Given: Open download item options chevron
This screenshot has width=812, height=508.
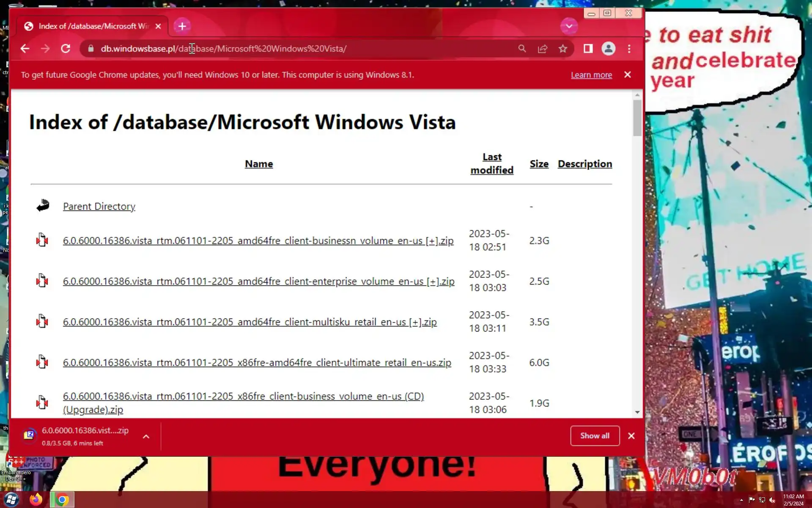Looking at the screenshot, I should [146, 436].
